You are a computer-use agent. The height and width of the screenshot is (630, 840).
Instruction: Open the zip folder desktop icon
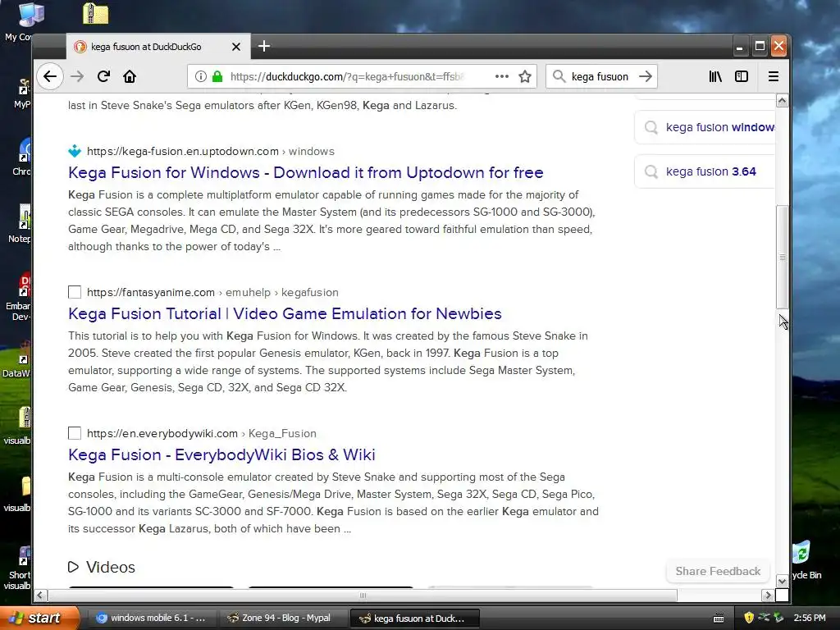pyautogui.click(x=96, y=13)
